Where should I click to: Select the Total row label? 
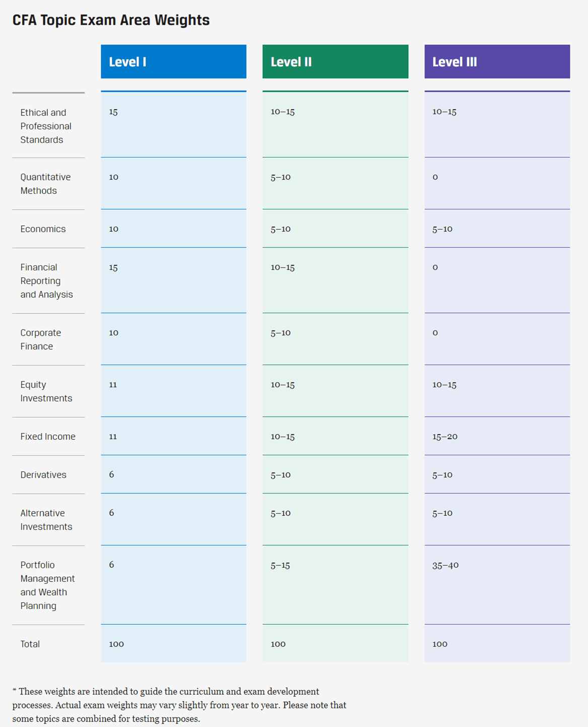point(30,644)
